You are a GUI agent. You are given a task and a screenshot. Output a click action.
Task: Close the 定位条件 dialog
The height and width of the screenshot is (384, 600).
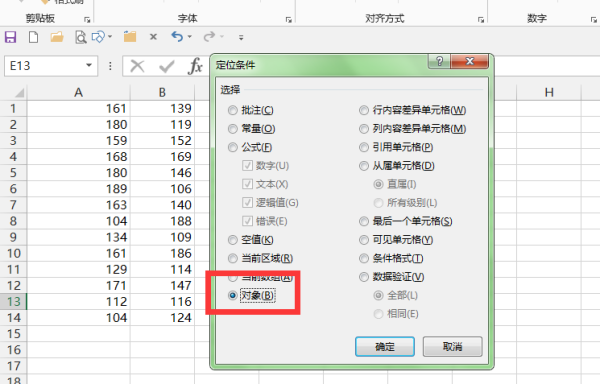click(470, 61)
